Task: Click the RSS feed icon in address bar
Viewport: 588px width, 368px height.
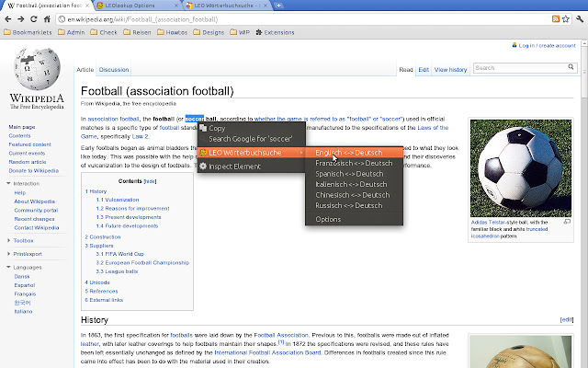Action: pos(556,19)
